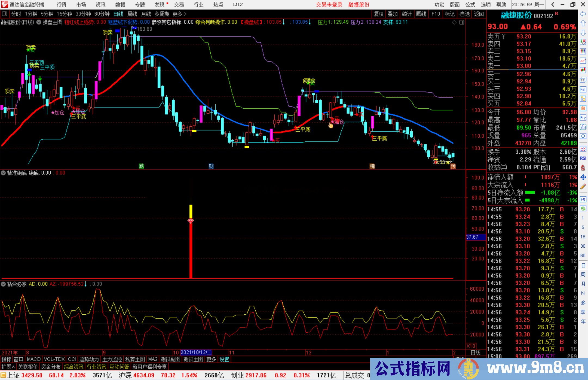Screen dimensions: 588x380
Task: Open the 行情 menu
Action: coord(61,4)
